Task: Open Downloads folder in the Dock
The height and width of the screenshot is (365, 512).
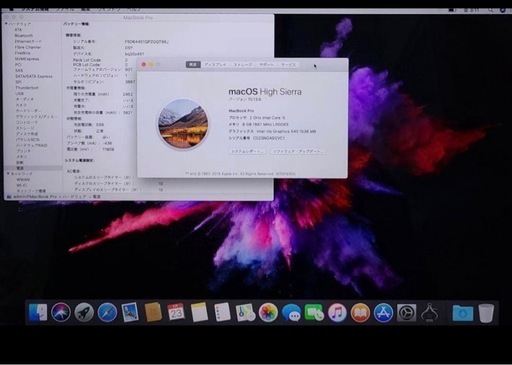Action: (463, 313)
